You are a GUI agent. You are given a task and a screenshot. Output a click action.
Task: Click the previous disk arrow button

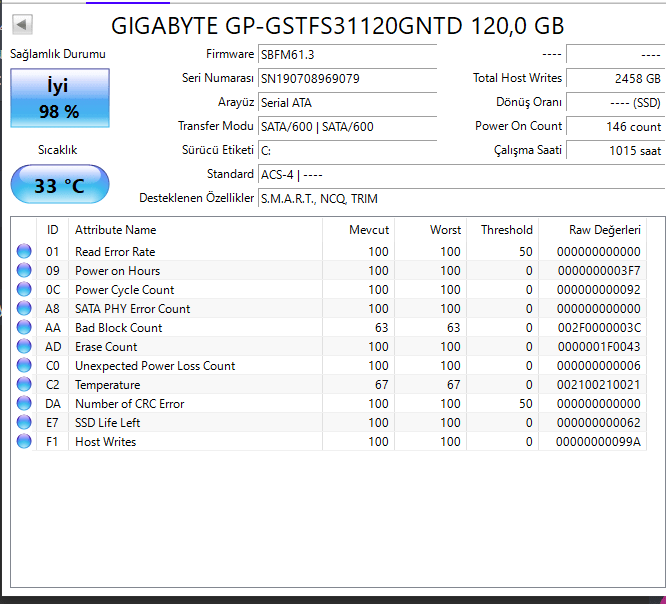point(22,24)
